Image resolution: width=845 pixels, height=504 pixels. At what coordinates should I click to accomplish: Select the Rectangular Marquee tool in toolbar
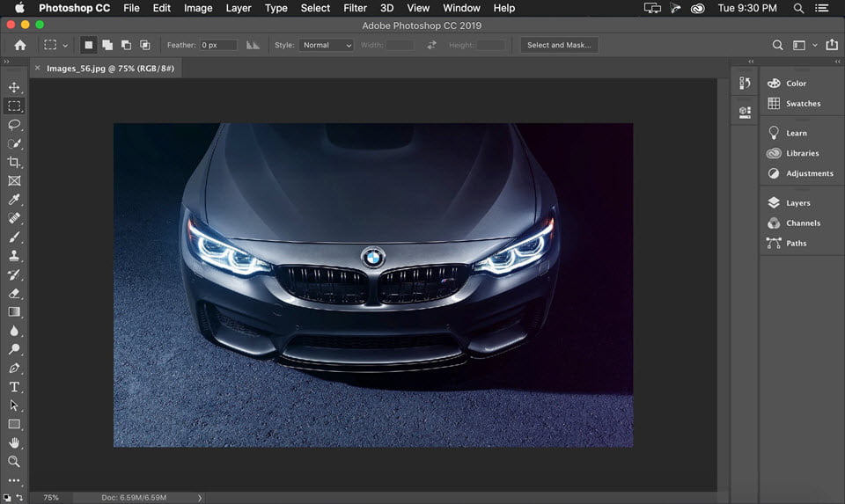point(14,106)
